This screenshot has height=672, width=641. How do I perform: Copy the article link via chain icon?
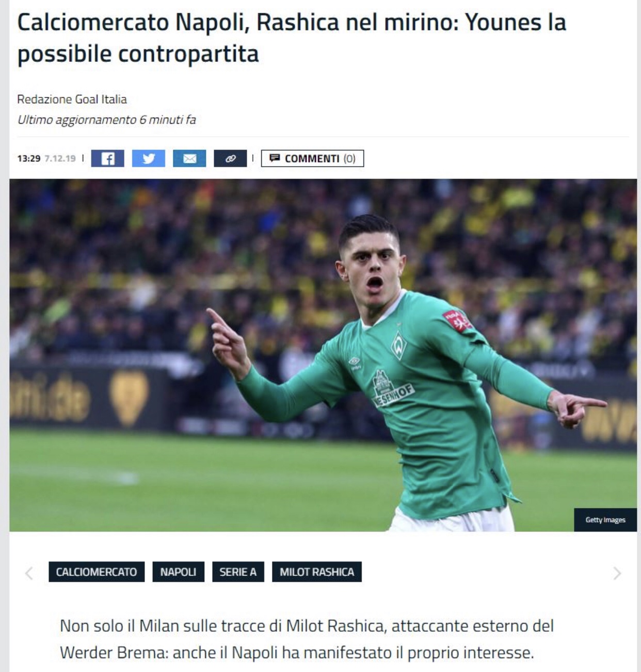(230, 158)
